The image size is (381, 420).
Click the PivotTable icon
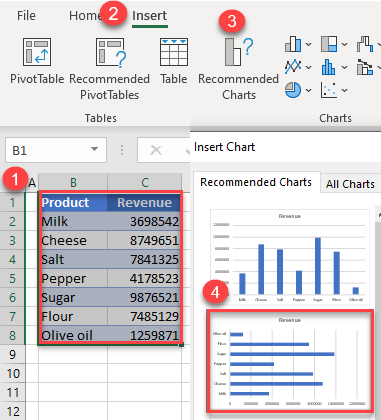(x=37, y=52)
